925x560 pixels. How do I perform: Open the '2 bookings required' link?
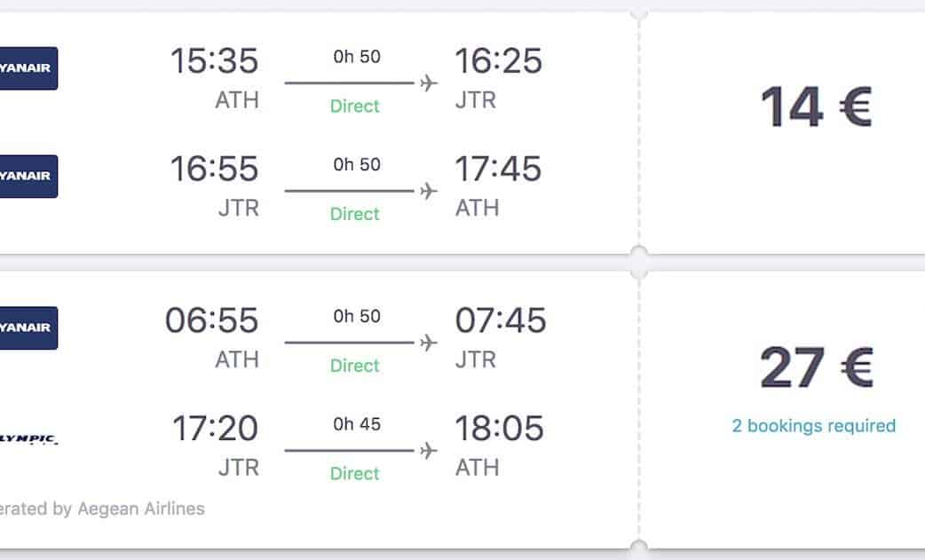point(813,426)
